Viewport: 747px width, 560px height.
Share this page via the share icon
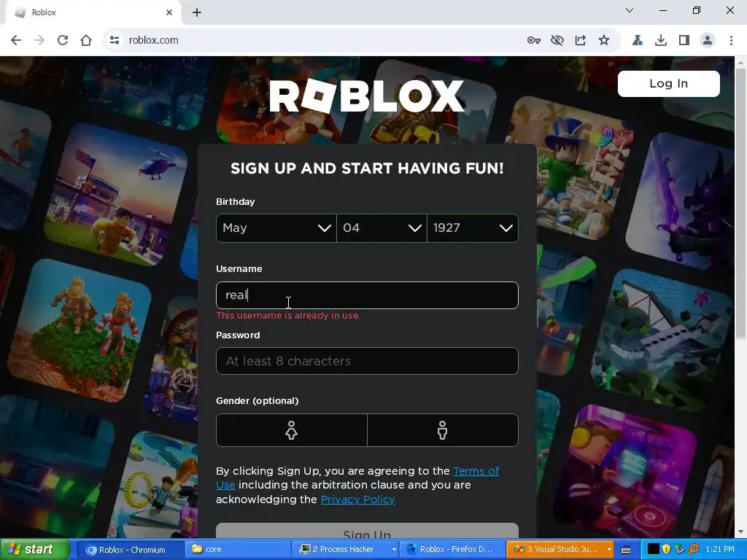point(580,41)
